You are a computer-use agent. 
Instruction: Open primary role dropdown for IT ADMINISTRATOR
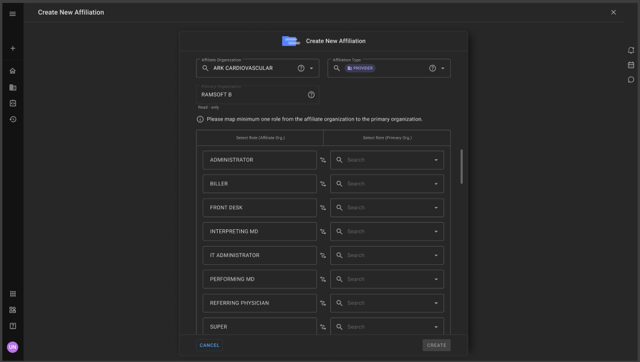[x=436, y=255]
